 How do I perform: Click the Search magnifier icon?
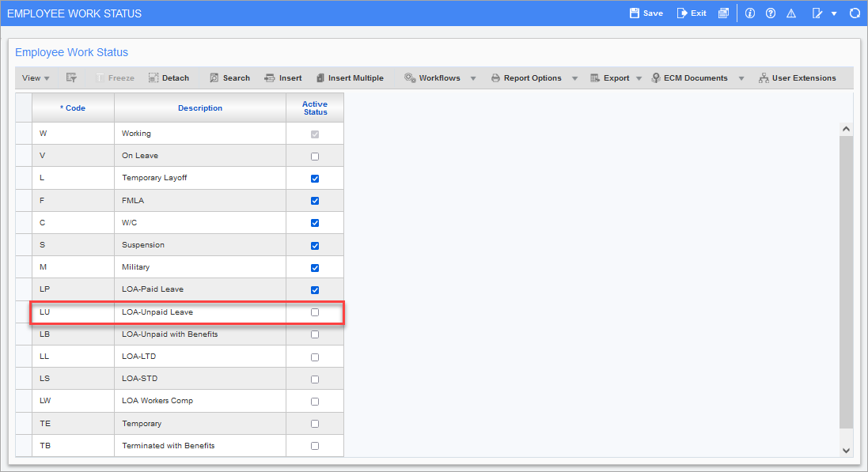(x=214, y=78)
